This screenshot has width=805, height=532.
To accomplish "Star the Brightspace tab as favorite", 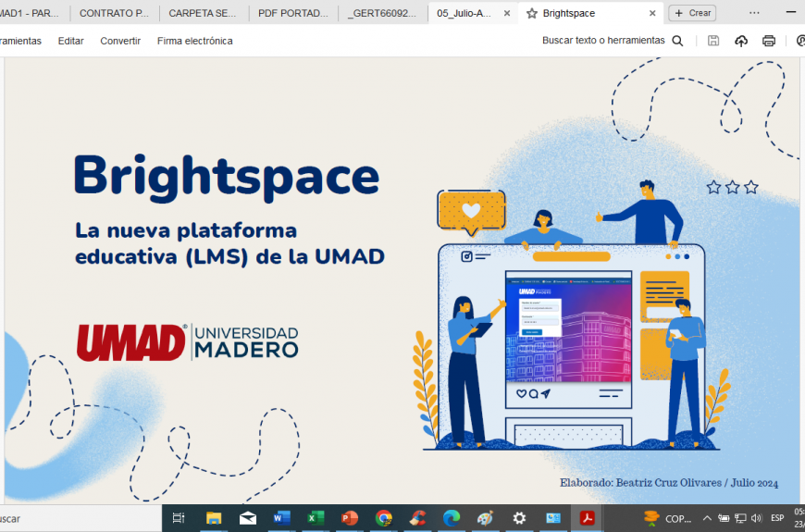I will point(532,13).
